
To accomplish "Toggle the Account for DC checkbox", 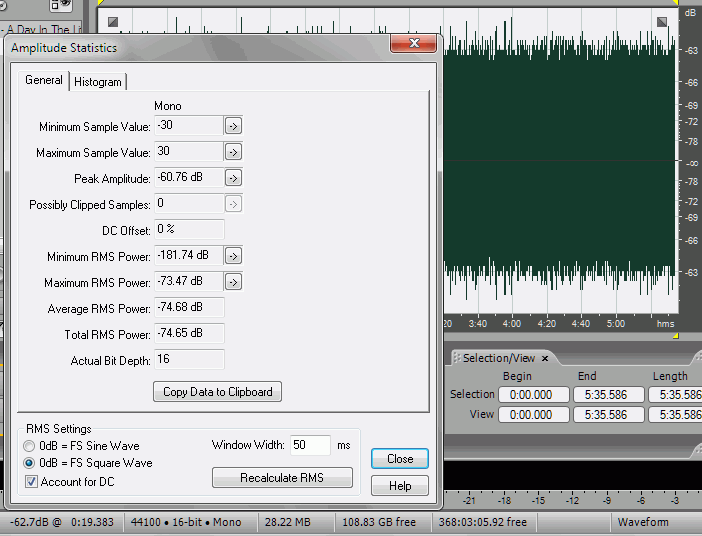I will [31, 482].
